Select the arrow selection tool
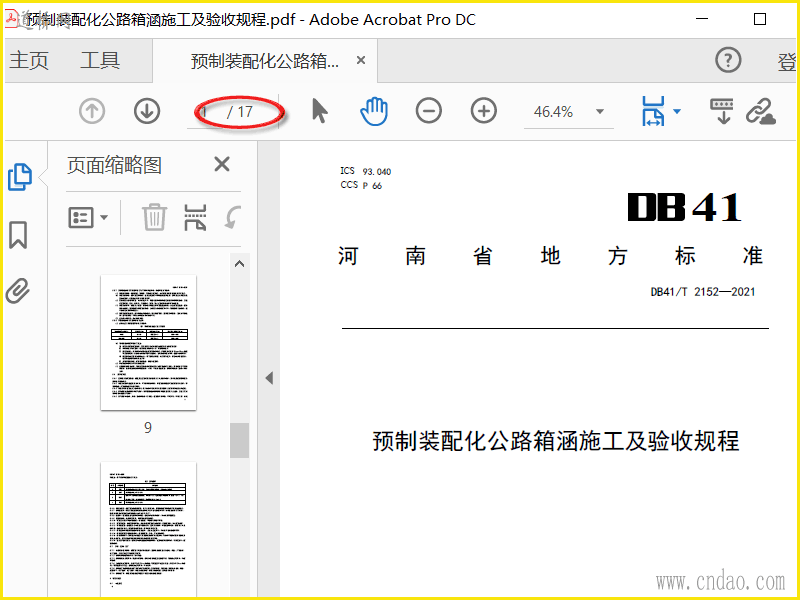 [319, 111]
